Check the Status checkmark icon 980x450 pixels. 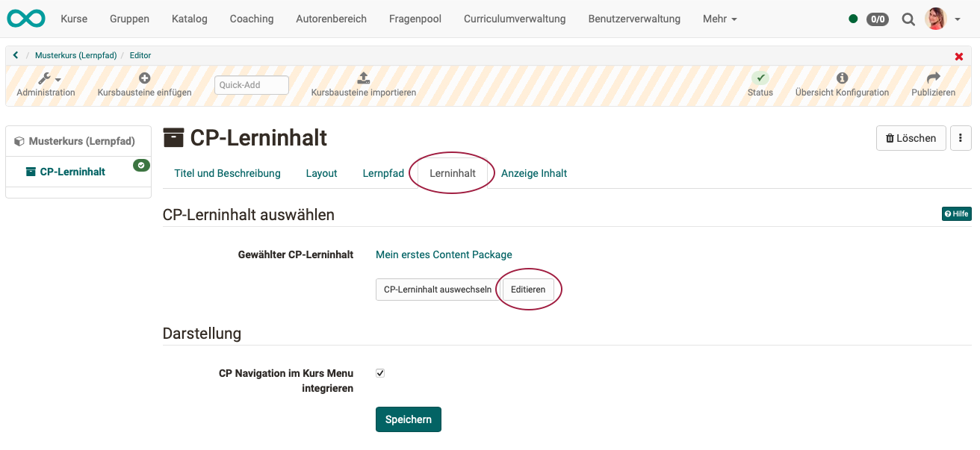tap(760, 77)
